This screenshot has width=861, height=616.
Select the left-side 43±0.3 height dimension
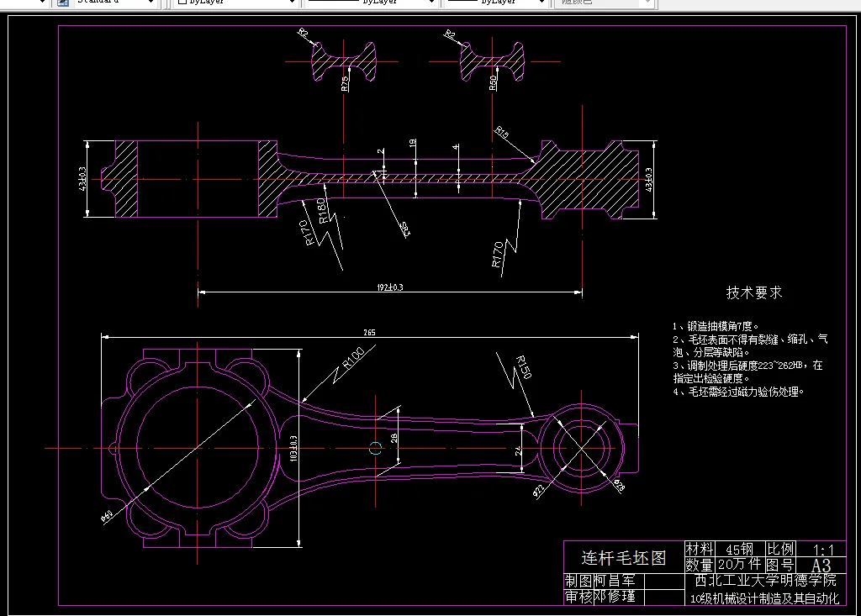point(82,179)
